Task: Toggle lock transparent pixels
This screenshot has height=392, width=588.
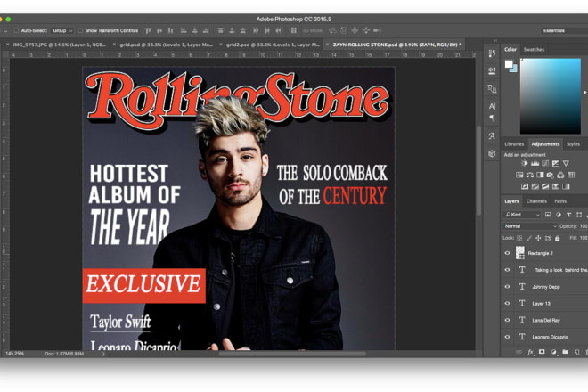Action: 519,238
